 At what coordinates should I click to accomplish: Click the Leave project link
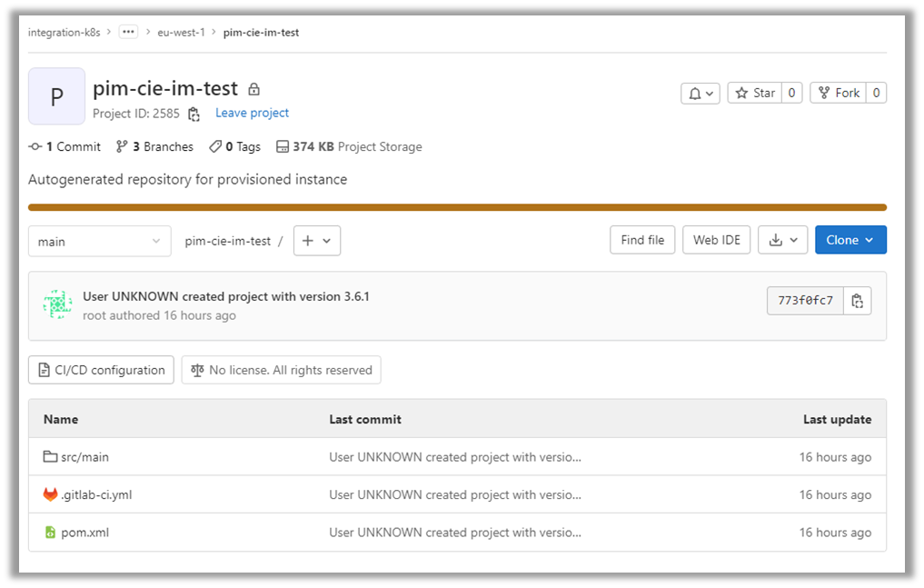coord(252,113)
